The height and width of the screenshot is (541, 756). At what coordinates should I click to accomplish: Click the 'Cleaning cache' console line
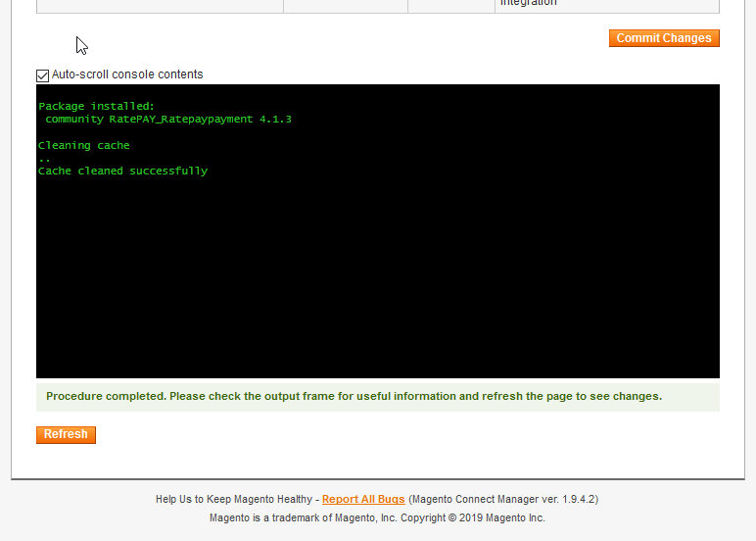tap(83, 145)
